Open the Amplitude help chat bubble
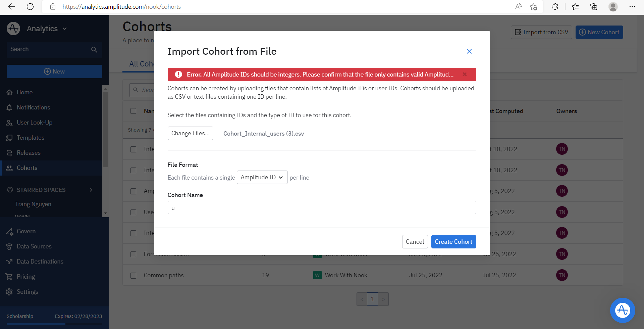This screenshot has height=329, width=644. (x=623, y=310)
